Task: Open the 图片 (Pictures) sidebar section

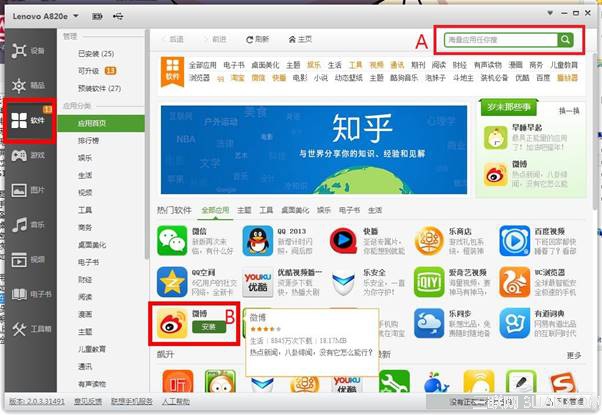Action: [x=29, y=190]
